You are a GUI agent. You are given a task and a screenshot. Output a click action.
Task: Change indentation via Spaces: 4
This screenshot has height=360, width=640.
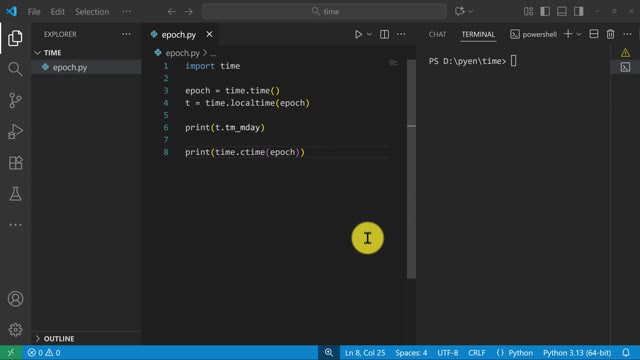(411, 353)
